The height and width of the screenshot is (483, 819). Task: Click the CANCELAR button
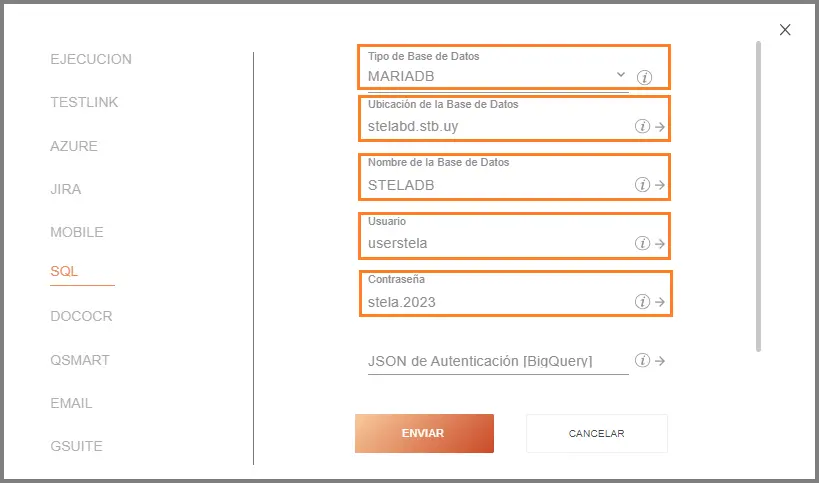596,434
